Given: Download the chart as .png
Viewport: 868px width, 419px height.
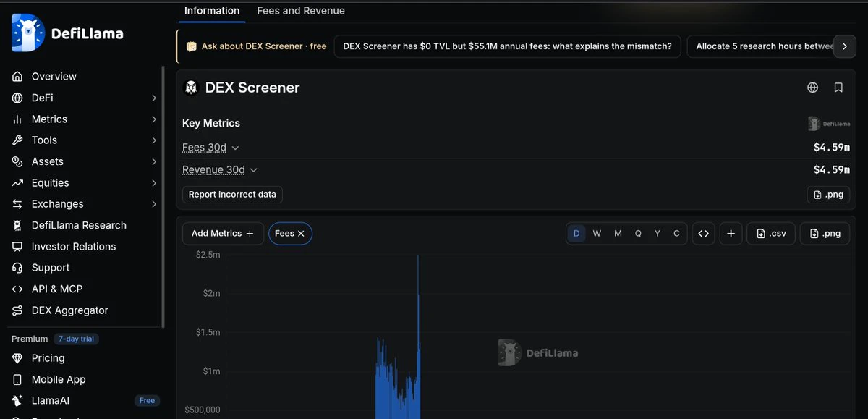Looking at the screenshot, I should click(825, 234).
